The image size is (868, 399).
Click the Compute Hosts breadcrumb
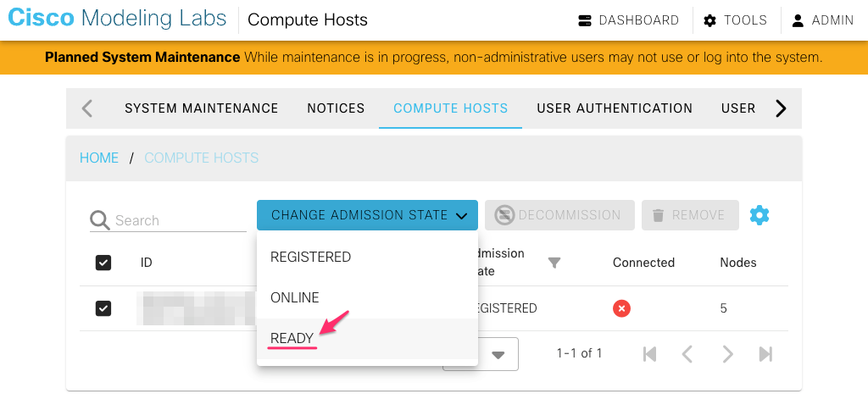pyautogui.click(x=202, y=158)
